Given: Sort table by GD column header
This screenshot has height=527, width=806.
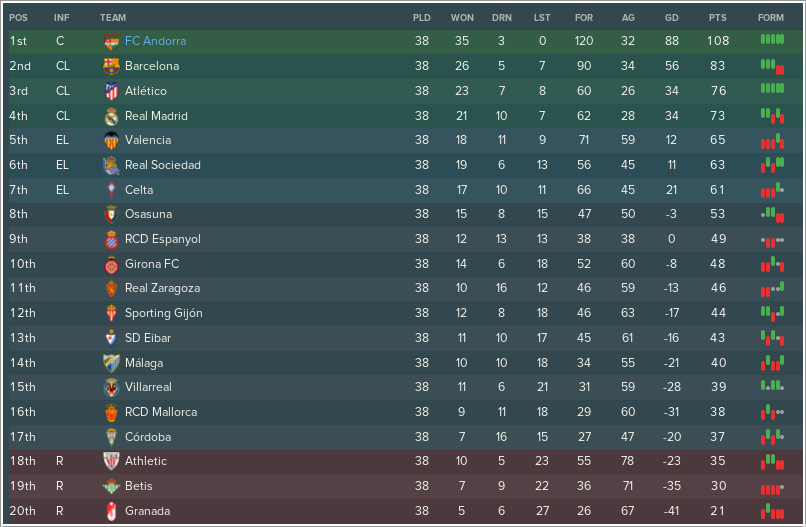Looking at the screenshot, I should pos(671,17).
